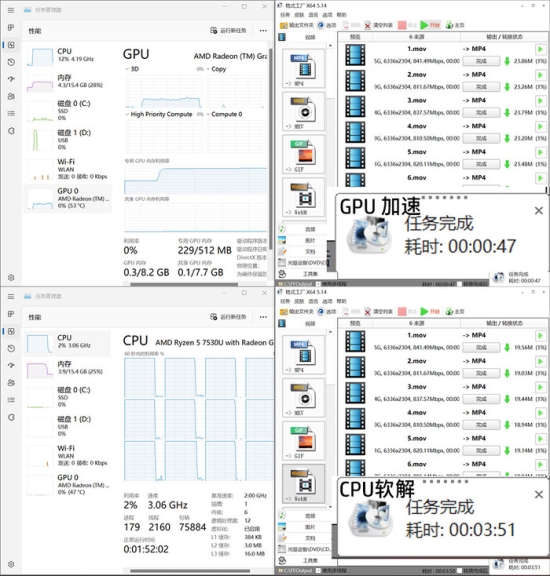The width and height of the screenshot is (550, 576).
Task: Open Processes page in GPU Task Manager sidebar
Action: coord(11,28)
